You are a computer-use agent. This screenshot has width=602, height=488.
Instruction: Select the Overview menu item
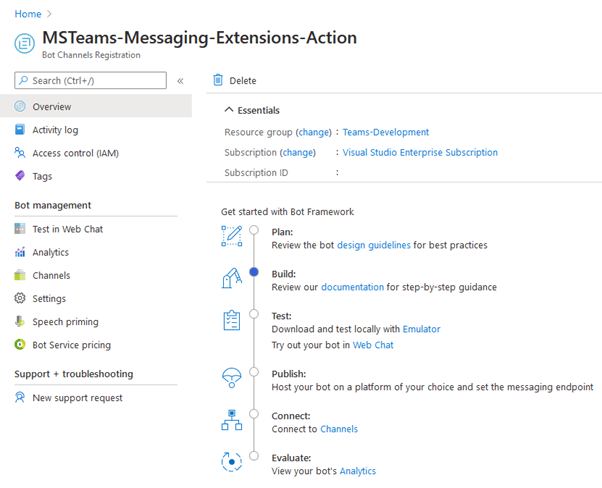coord(51,107)
